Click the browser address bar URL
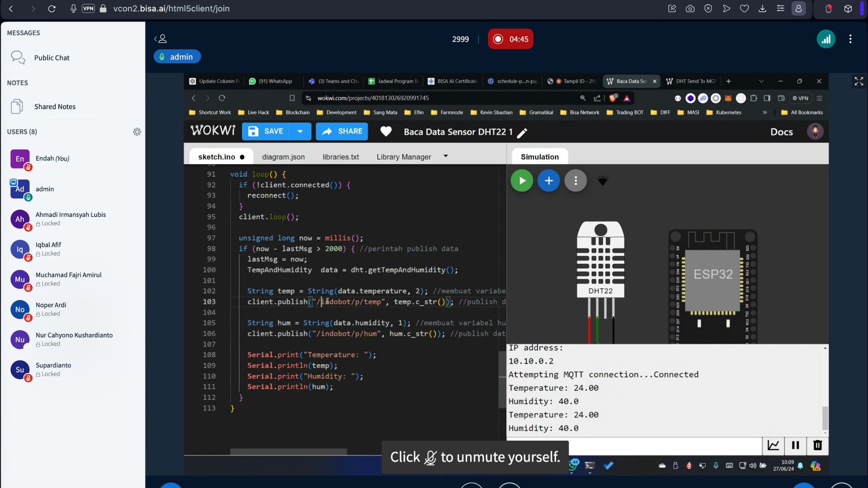This screenshot has height=488, width=868. [x=171, y=9]
